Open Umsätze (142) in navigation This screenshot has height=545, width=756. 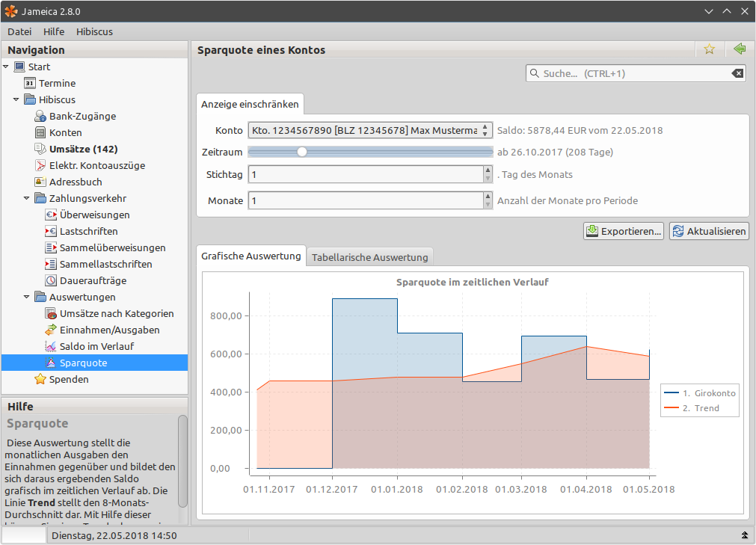click(x=84, y=149)
